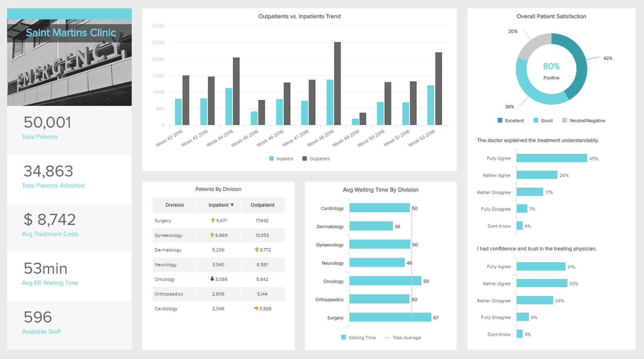Click the Outpatients vs. Inpatients Trend title
The height and width of the screenshot is (359, 644).
coord(299,16)
